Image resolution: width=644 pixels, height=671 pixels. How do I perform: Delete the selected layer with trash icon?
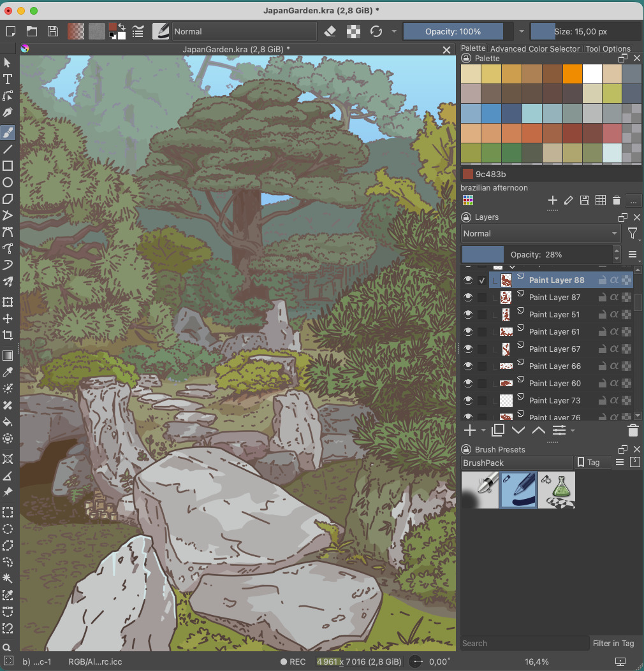coord(633,430)
